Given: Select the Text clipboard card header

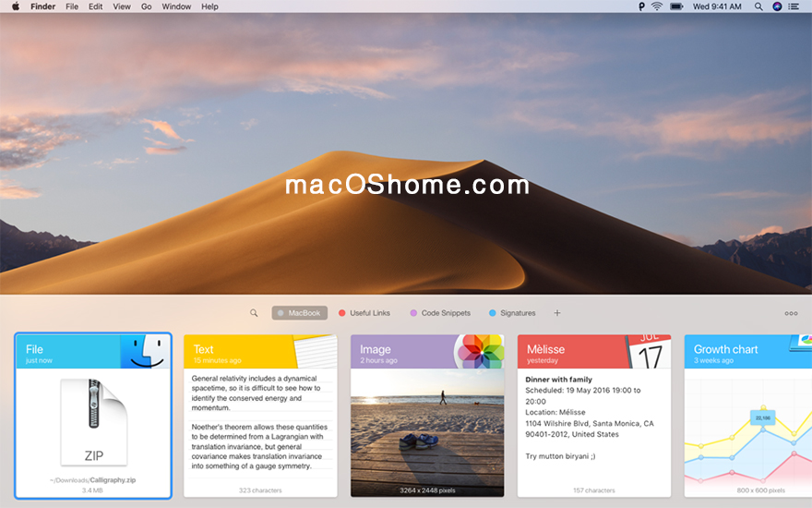Looking at the screenshot, I should tap(260, 352).
